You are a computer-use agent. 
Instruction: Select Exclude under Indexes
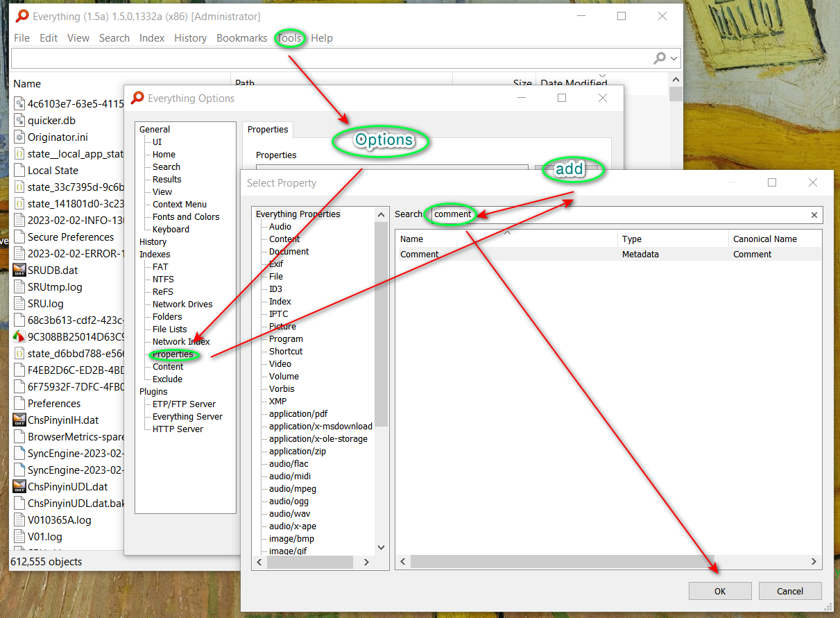pyautogui.click(x=167, y=379)
